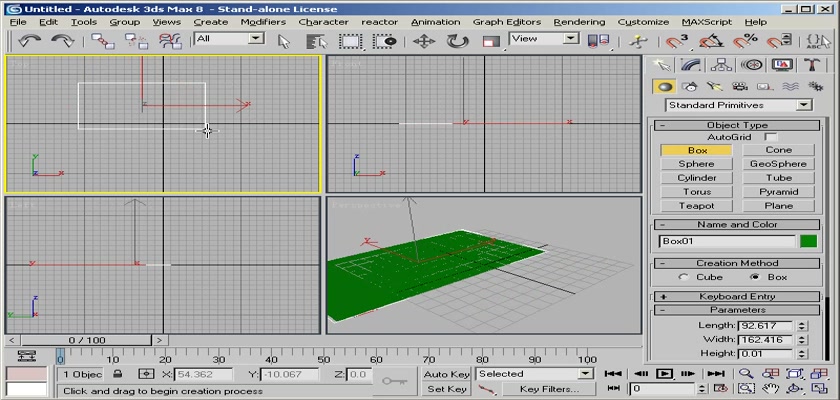Image resolution: width=840 pixels, height=400 pixels.
Task: Open the Rendering menu
Action: (x=579, y=22)
